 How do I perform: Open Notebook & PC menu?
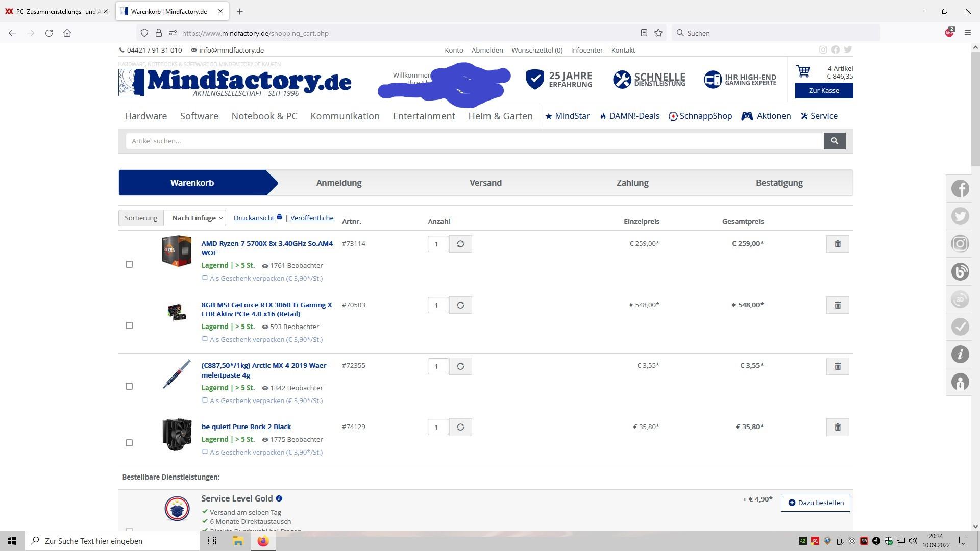pos(264,116)
